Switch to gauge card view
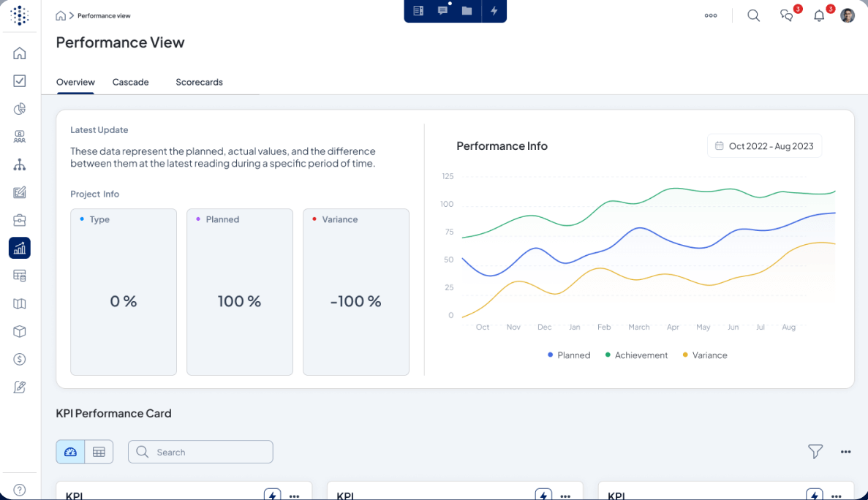The height and width of the screenshot is (500, 868). tap(70, 452)
